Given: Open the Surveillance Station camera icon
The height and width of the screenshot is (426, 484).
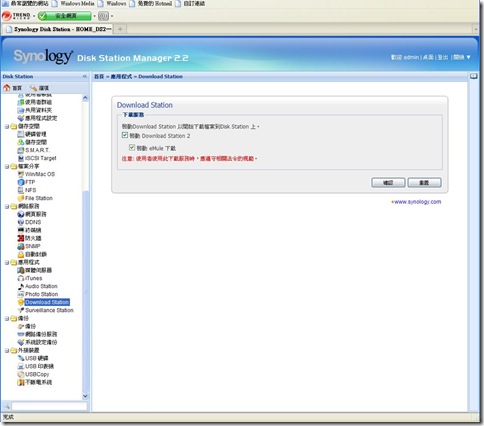Looking at the screenshot, I should coord(21,310).
